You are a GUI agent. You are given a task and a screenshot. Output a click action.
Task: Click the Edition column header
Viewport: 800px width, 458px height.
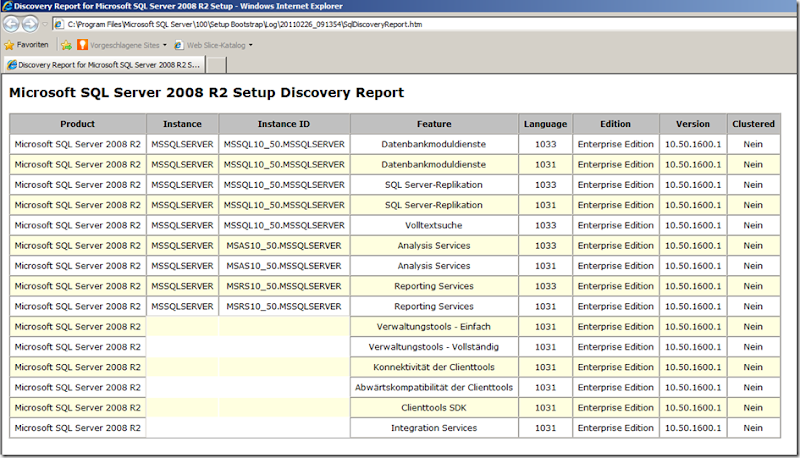(615, 124)
